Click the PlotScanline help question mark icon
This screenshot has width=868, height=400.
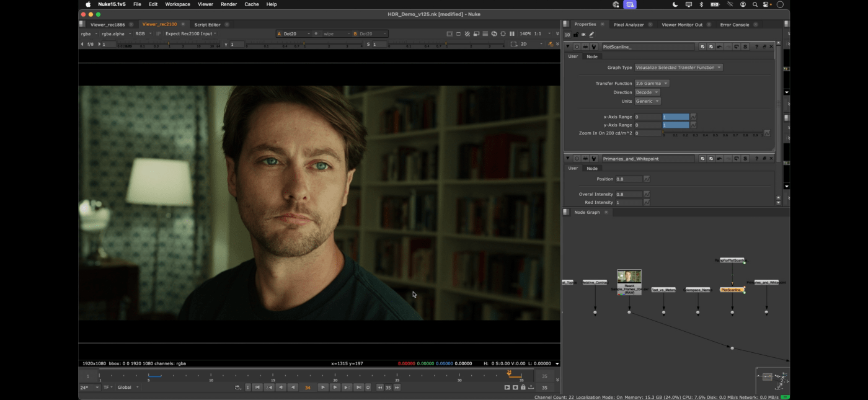[756, 47]
